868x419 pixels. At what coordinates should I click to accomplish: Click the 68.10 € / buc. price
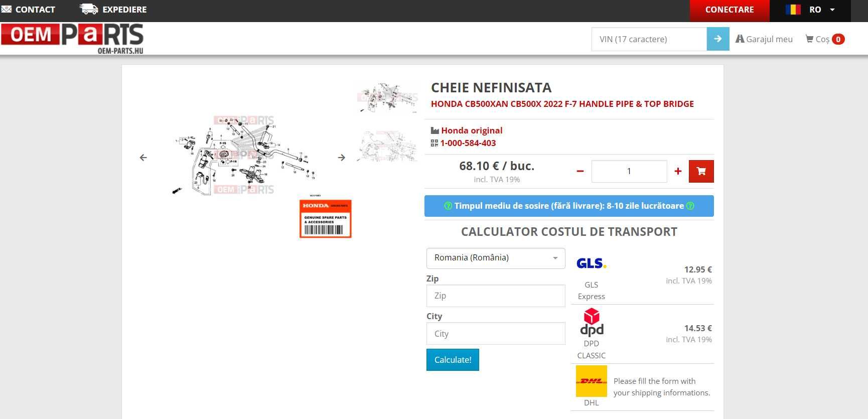click(x=497, y=166)
